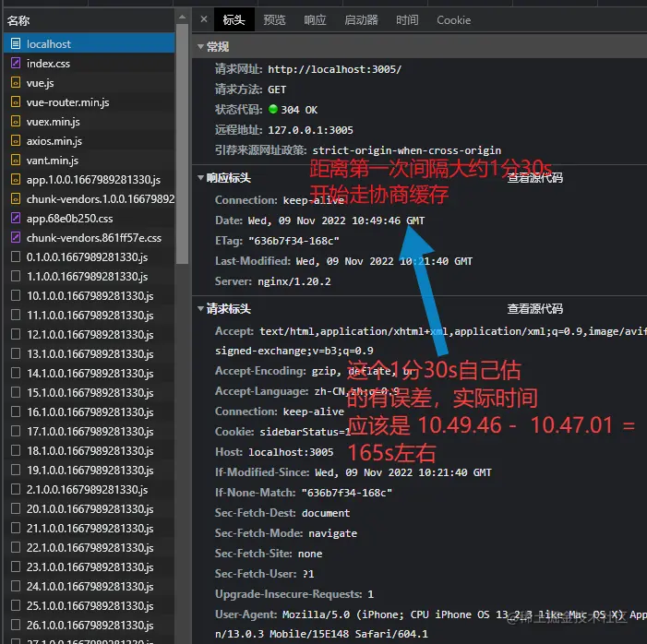Image resolution: width=647 pixels, height=644 pixels.
Task: Click the vue-router.min.js script icon
Action: point(16,101)
